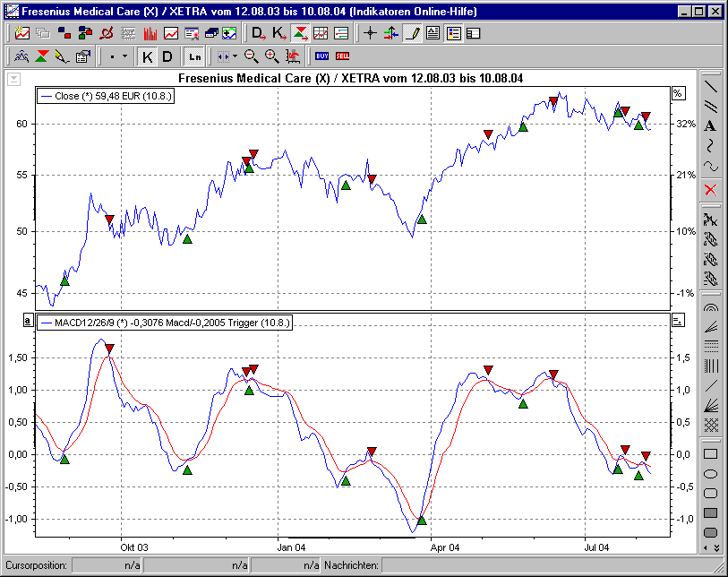This screenshot has height=577, width=728.
Task: Select the zoom-in magnifier tool
Action: [270, 56]
